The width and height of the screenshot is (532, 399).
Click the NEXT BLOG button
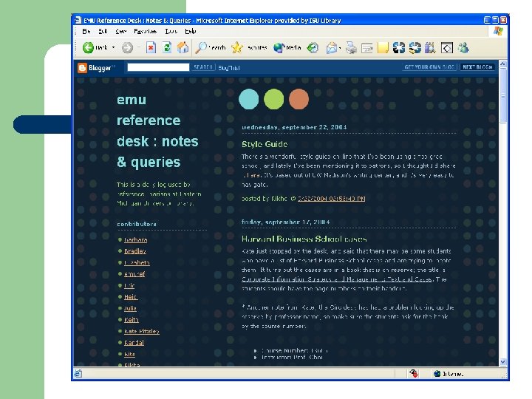click(x=477, y=67)
